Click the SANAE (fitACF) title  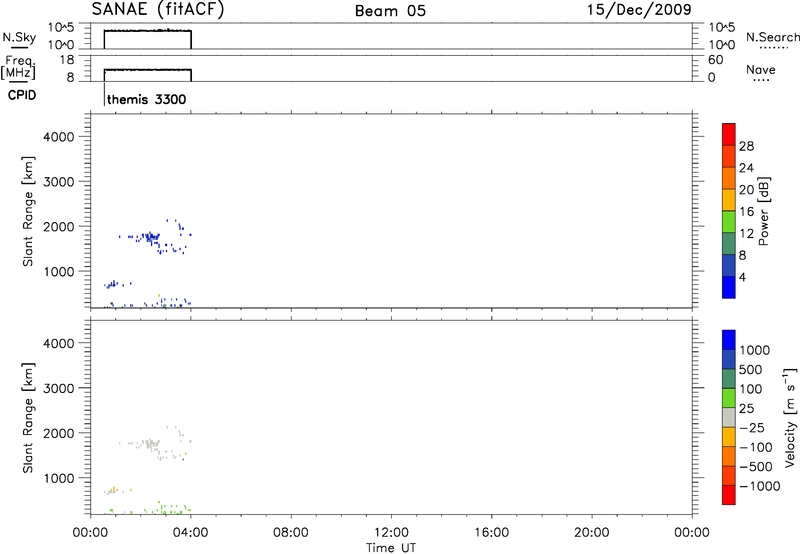tap(158, 10)
